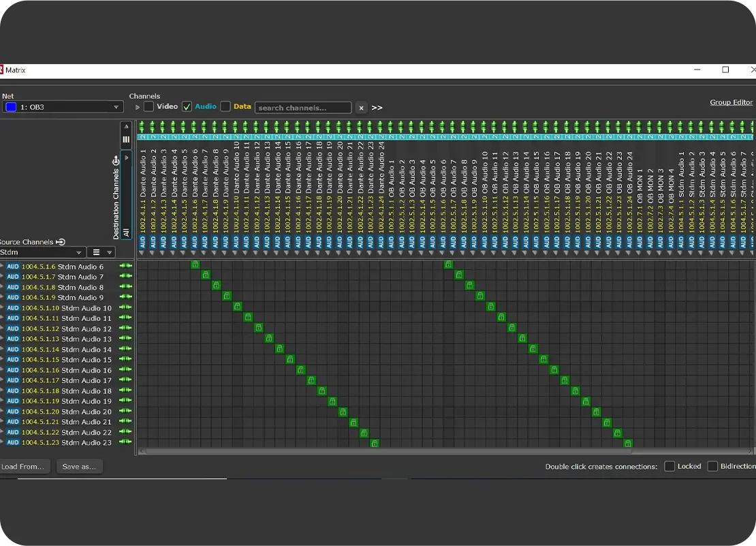756x546 pixels.
Task: Tick the Locked checkbox
Action: (x=670, y=466)
